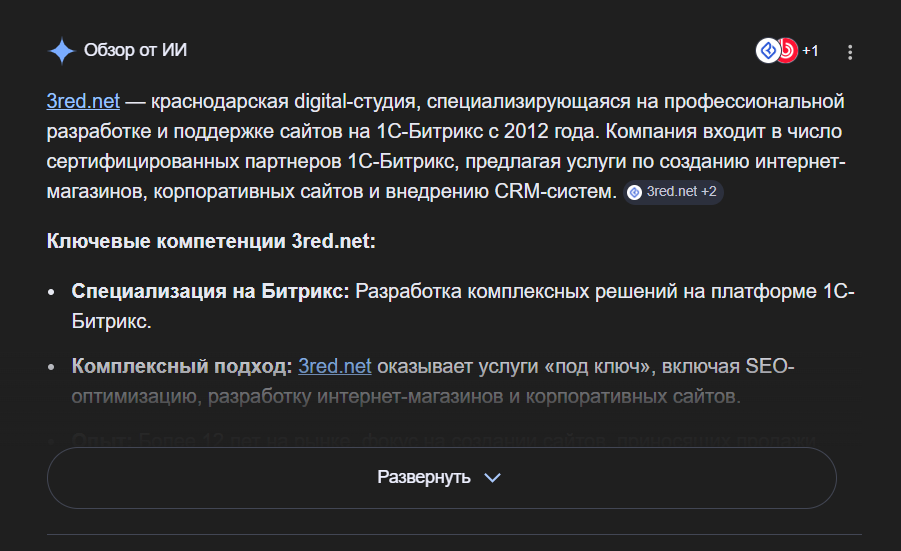Click the Ключевые компетенции 3red.net heading
The width and height of the screenshot is (901, 551).
click(211, 241)
